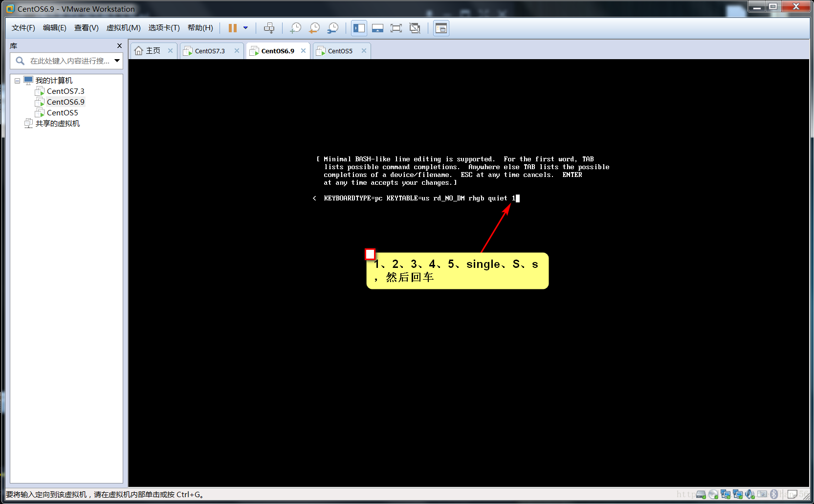Image resolution: width=814 pixels, height=504 pixels.
Task: Select CentOS5 in the library tree
Action: pyautogui.click(x=62, y=113)
